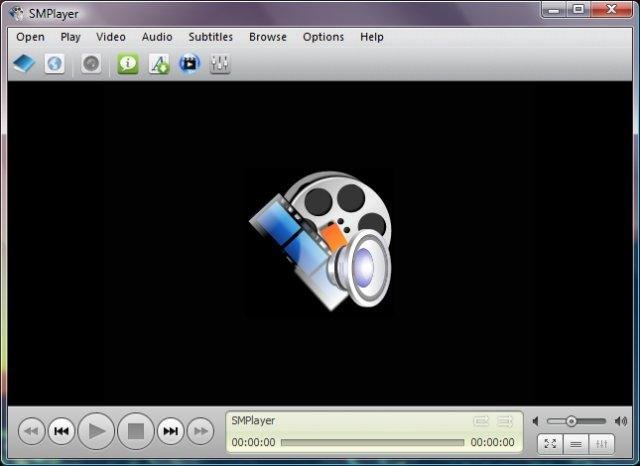Mute audio using the small speaker icon
Image resolution: width=640 pixels, height=466 pixels.
537,421
